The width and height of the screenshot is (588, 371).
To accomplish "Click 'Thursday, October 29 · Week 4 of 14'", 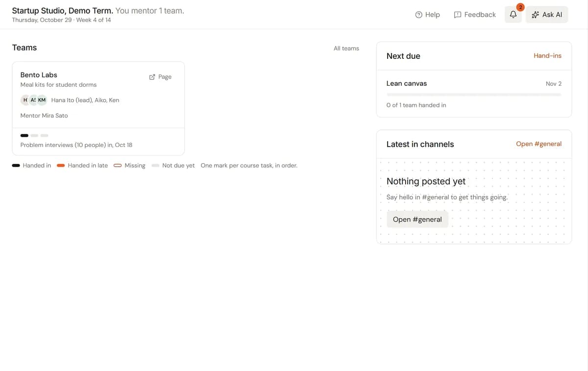I will pyautogui.click(x=61, y=20).
